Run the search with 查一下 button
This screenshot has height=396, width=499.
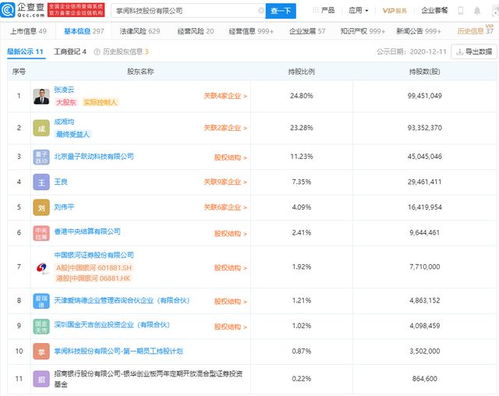click(x=281, y=11)
